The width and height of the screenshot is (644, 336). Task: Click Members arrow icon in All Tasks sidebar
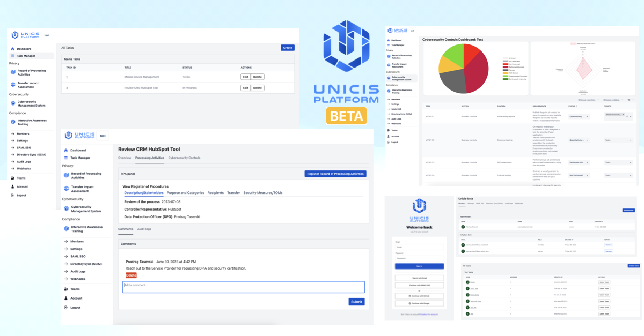click(13, 134)
